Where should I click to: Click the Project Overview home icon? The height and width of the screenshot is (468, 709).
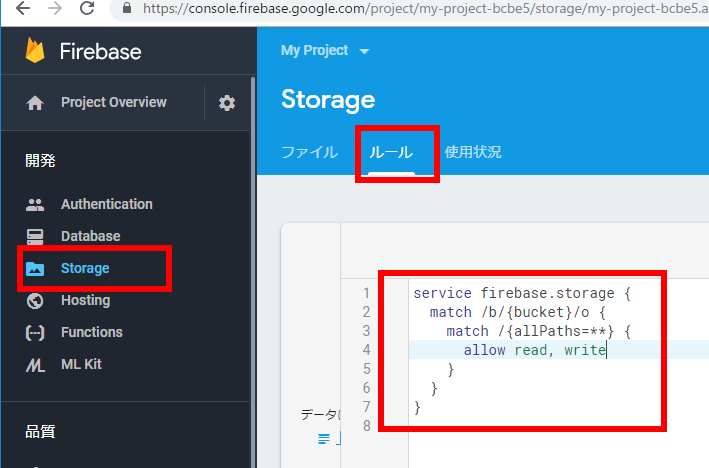(35, 103)
